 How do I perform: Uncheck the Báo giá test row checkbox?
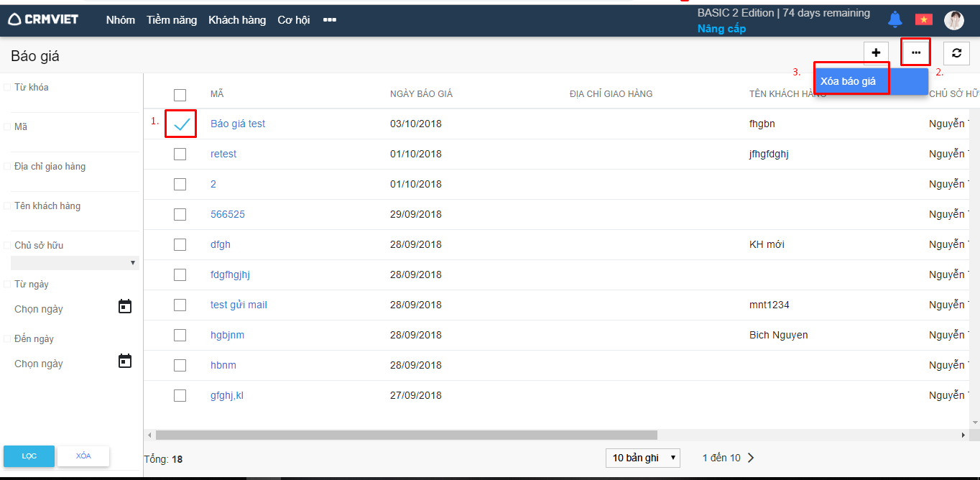[x=181, y=124]
